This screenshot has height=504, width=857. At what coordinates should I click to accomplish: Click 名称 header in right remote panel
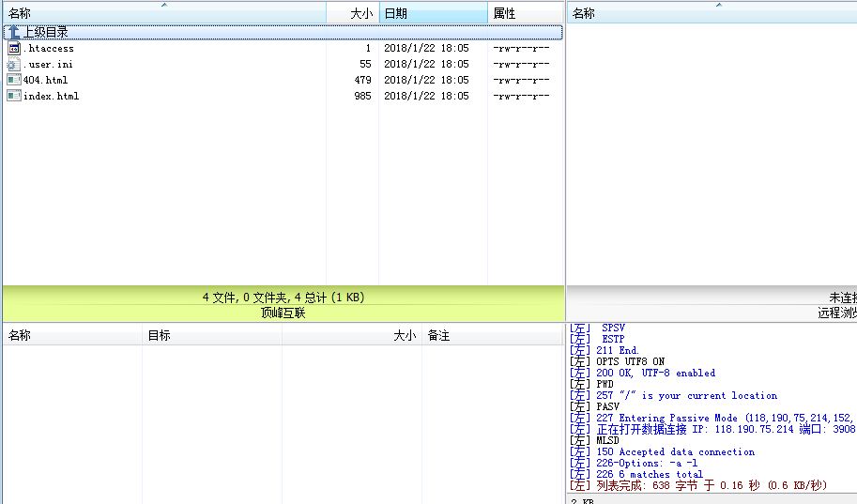tap(583, 13)
